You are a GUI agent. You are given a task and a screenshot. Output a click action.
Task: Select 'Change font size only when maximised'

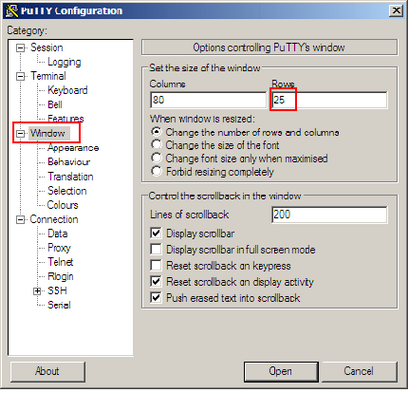pos(156,158)
